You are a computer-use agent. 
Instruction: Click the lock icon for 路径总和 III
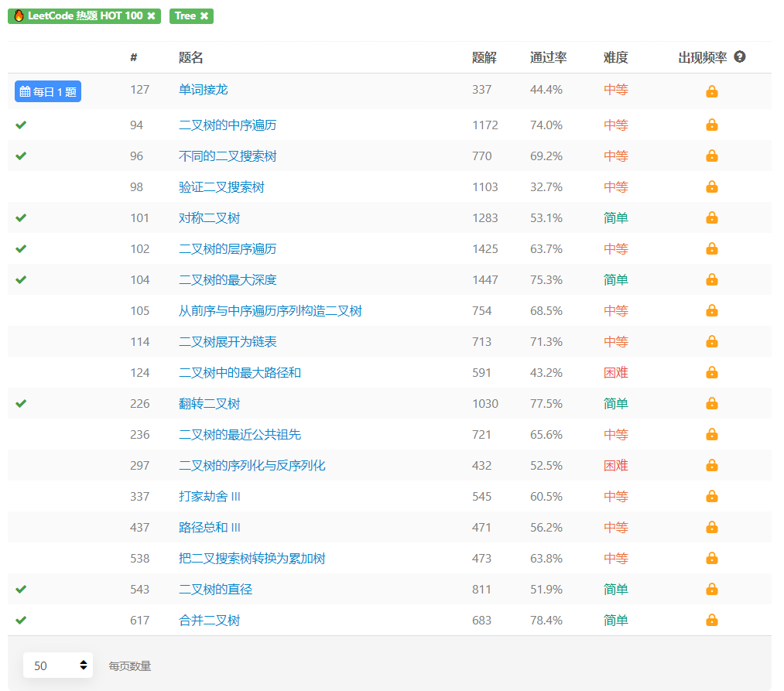coord(711,528)
